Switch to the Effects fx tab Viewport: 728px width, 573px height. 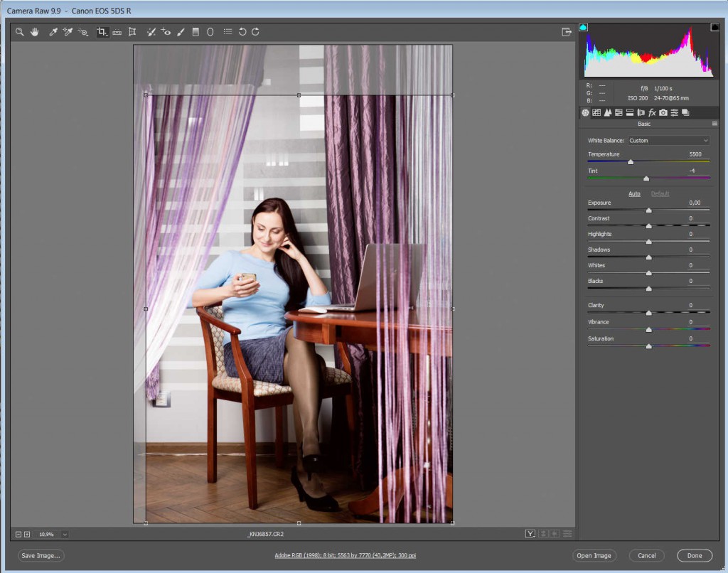pyautogui.click(x=652, y=112)
